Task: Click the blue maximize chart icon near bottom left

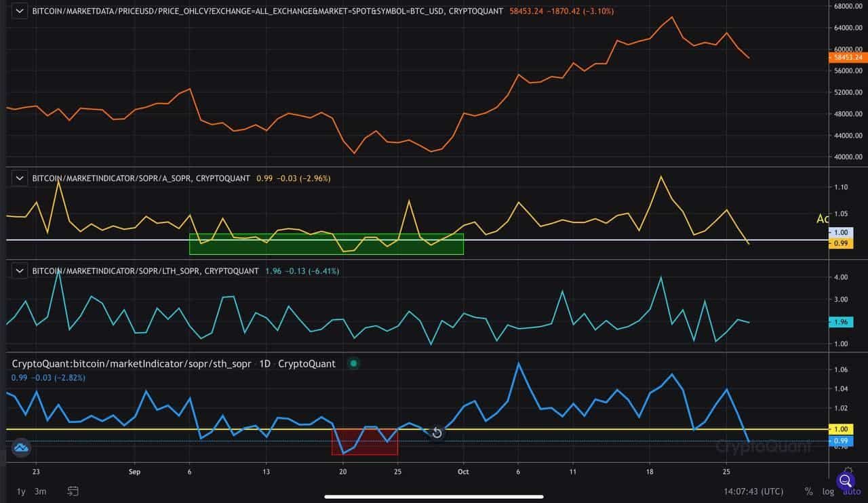Action: (x=21, y=448)
